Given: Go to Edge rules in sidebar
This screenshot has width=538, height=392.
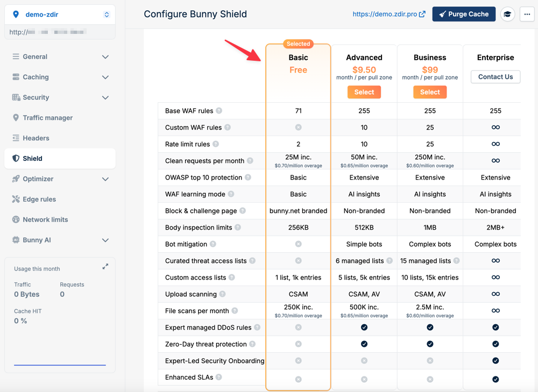Looking at the screenshot, I should [39, 199].
